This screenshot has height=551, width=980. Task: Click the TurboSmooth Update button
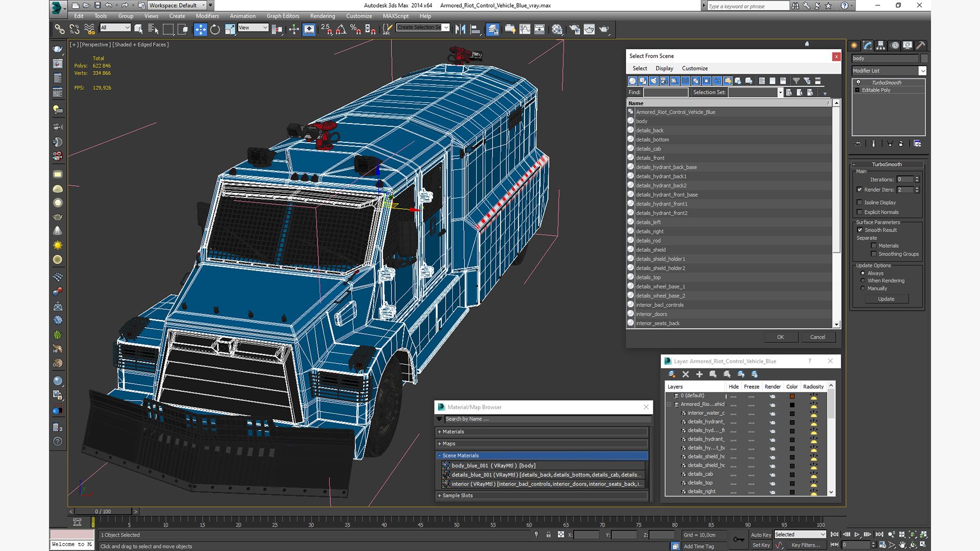click(886, 299)
